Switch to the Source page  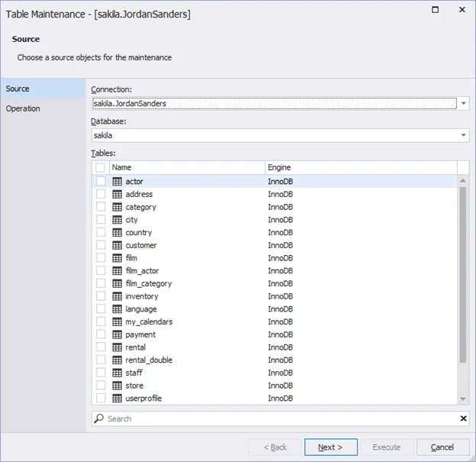pos(43,89)
